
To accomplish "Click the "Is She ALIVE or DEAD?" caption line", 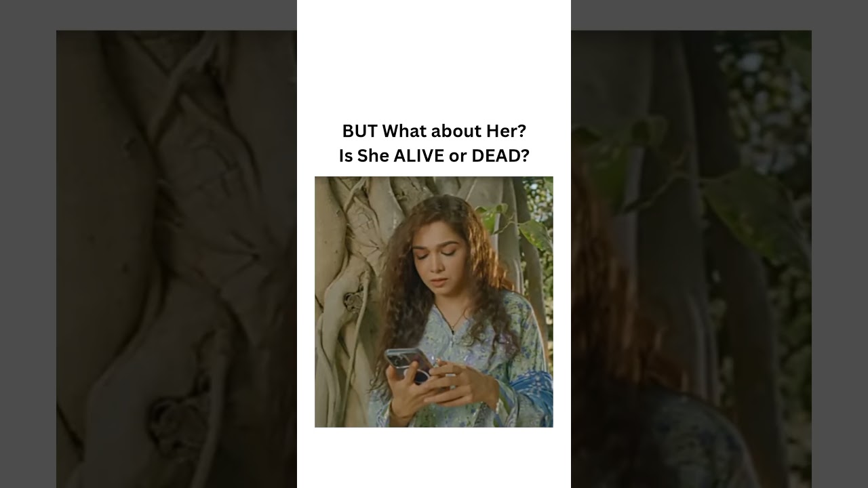I will pos(434,156).
